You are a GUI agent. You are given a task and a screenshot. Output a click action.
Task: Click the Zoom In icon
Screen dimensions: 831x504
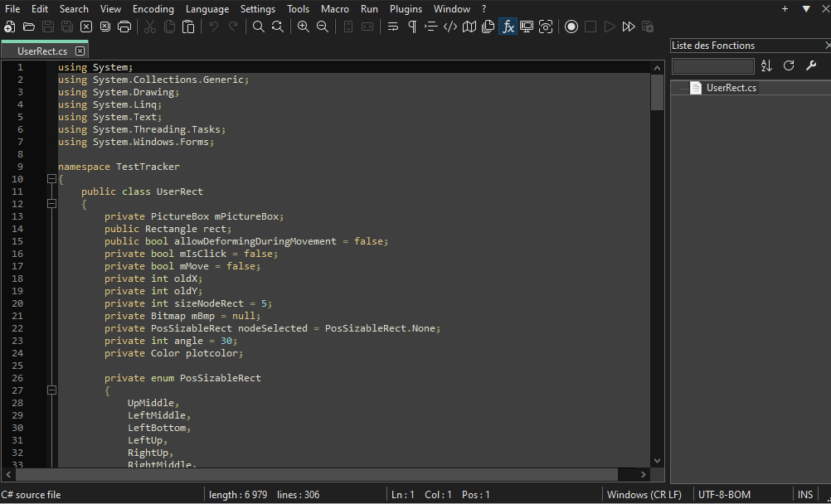pos(304,27)
